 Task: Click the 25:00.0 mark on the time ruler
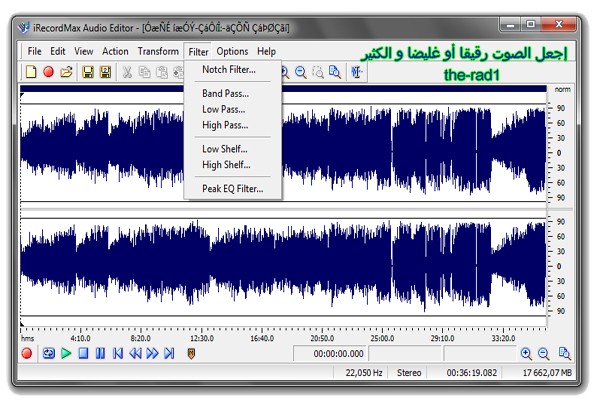(382, 338)
